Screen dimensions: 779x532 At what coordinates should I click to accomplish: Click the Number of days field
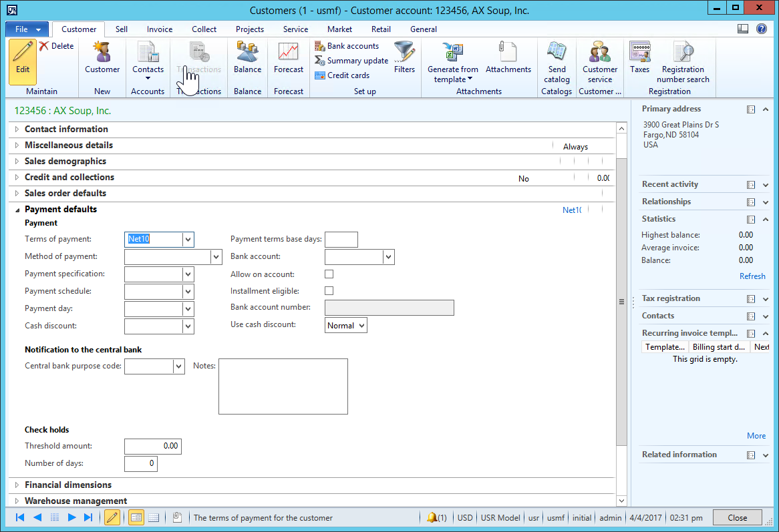[x=141, y=464]
